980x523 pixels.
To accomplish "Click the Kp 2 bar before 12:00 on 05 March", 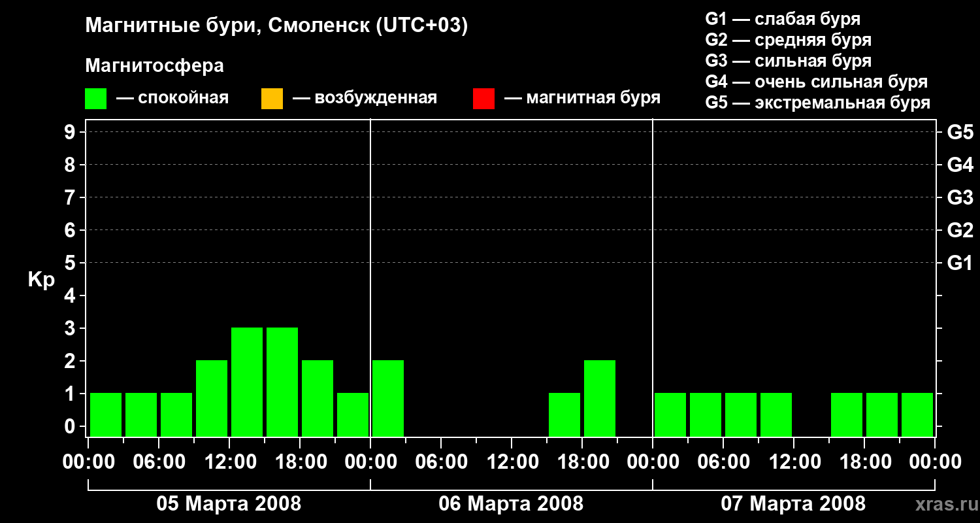I will 212,398.
